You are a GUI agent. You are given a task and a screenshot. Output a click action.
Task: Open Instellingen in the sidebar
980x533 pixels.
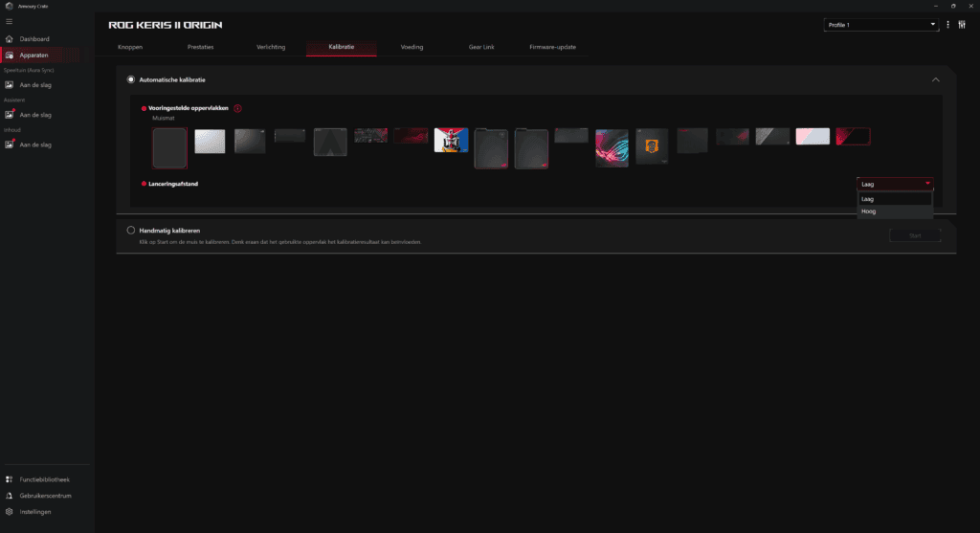pos(35,512)
